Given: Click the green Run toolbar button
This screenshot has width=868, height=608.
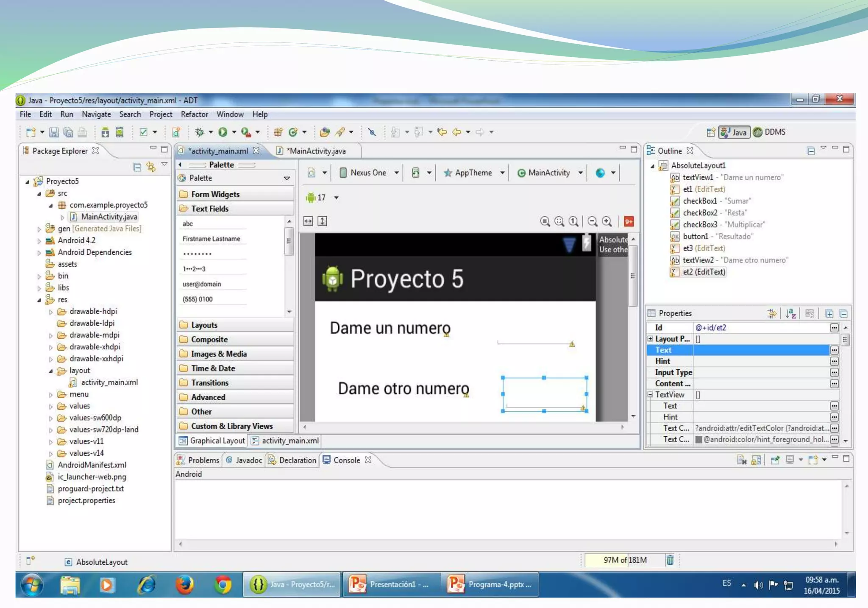Looking at the screenshot, I should pyautogui.click(x=223, y=132).
